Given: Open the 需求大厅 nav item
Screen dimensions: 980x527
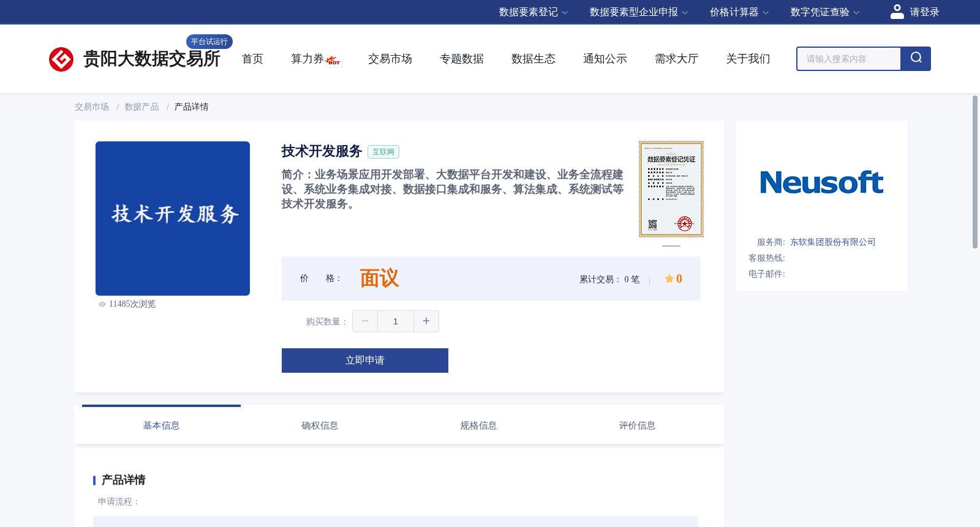Looking at the screenshot, I should point(677,59).
